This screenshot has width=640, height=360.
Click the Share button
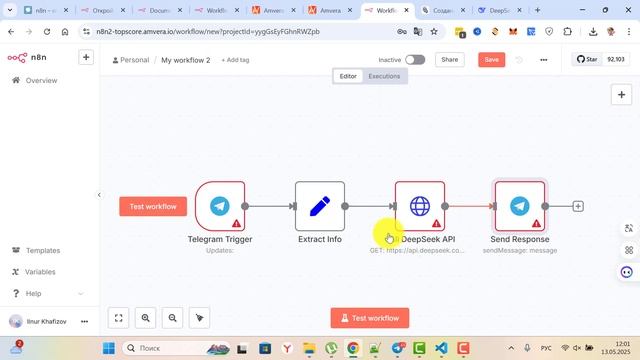tap(450, 60)
